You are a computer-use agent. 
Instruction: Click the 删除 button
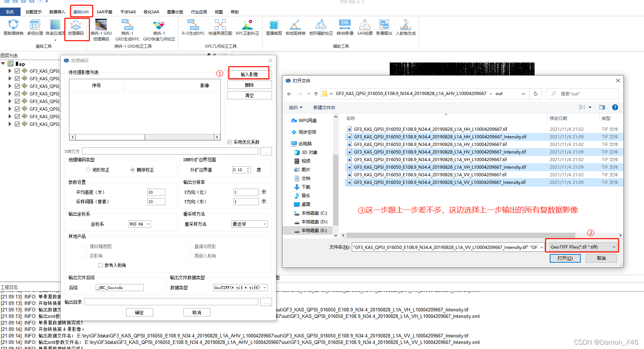(x=249, y=85)
